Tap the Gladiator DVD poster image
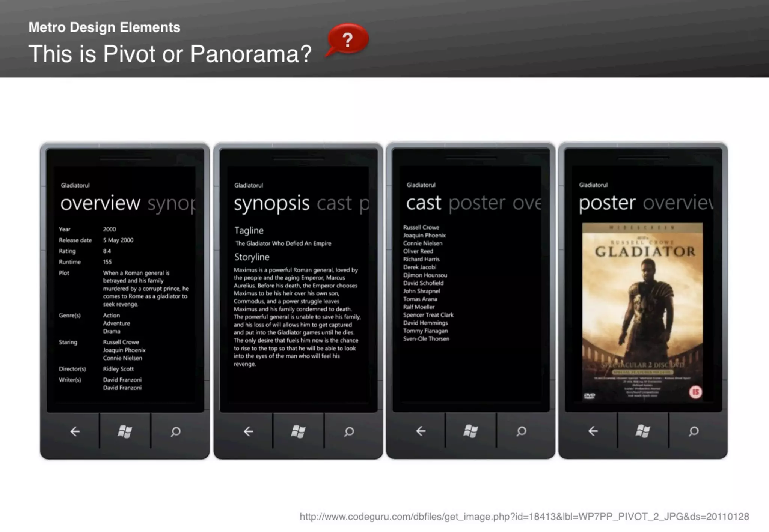Image resolution: width=769 pixels, height=532 pixels. (642, 312)
